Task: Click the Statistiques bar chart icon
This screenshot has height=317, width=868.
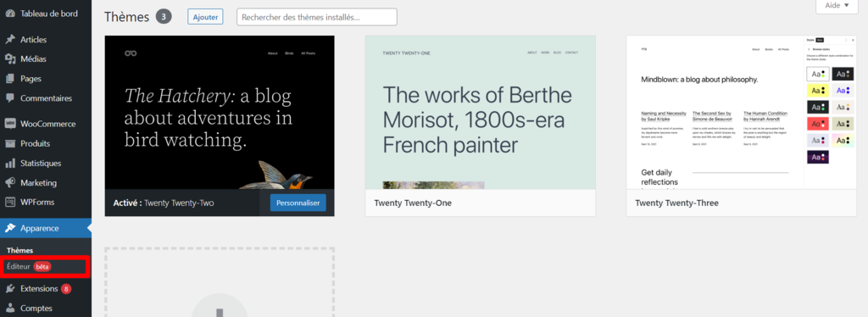Action: pyautogui.click(x=9, y=164)
